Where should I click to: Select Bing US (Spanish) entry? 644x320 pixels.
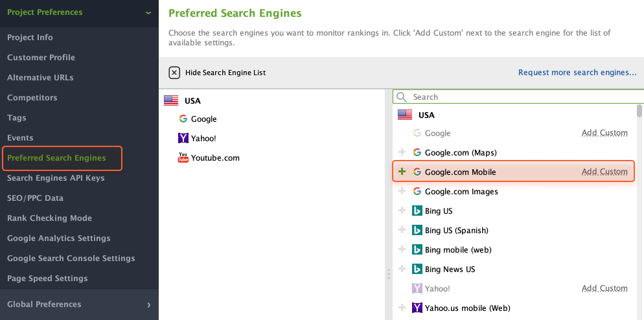(x=457, y=231)
